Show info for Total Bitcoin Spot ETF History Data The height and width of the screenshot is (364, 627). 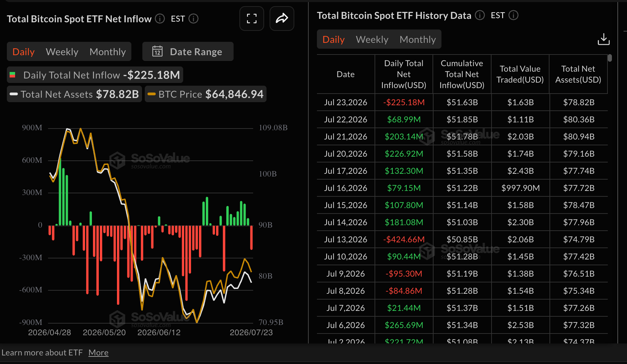[480, 15]
